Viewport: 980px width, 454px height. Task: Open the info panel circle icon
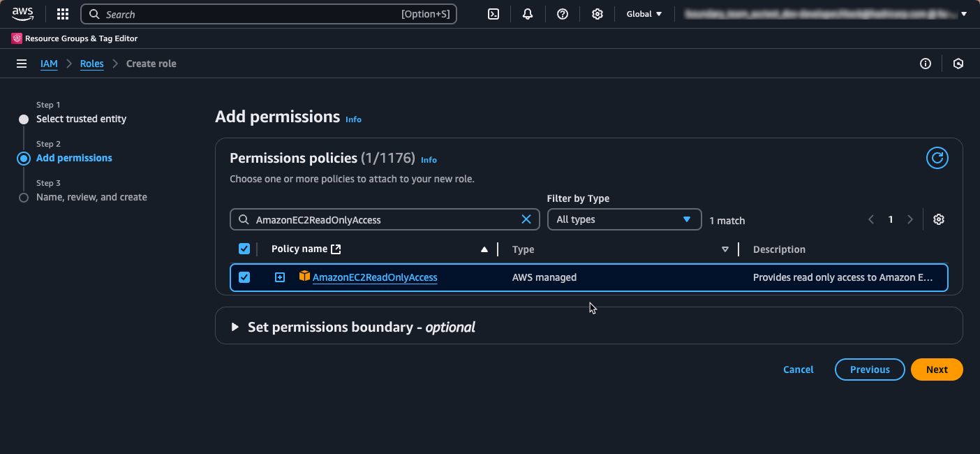click(926, 64)
